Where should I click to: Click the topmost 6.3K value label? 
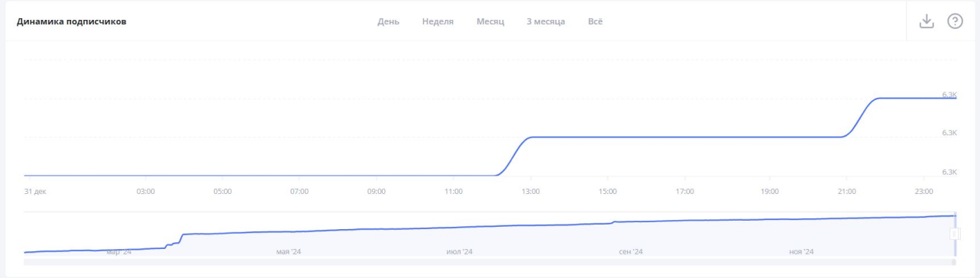tap(949, 95)
